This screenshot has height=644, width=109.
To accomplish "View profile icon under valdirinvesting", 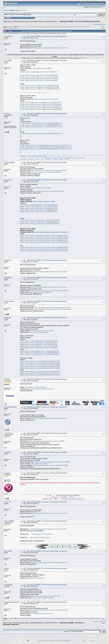I will point(6,314).
